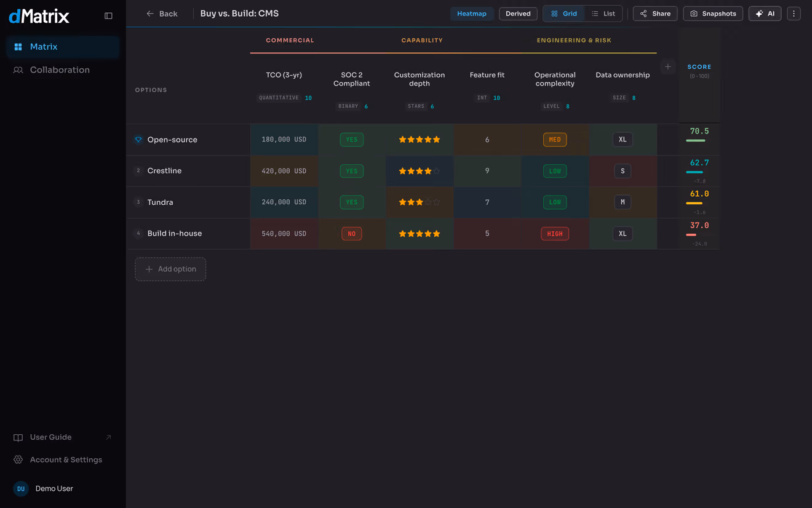Open Crestline LOW complexity level
Image resolution: width=812 pixels, height=508 pixels.
point(555,171)
